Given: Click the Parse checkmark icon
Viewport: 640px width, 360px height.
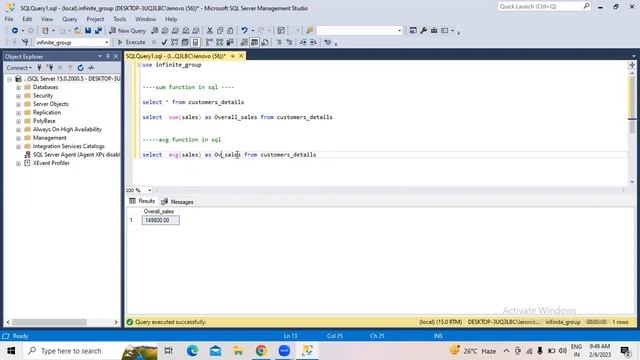Looking at the screenshot, I should coord(164,42).
